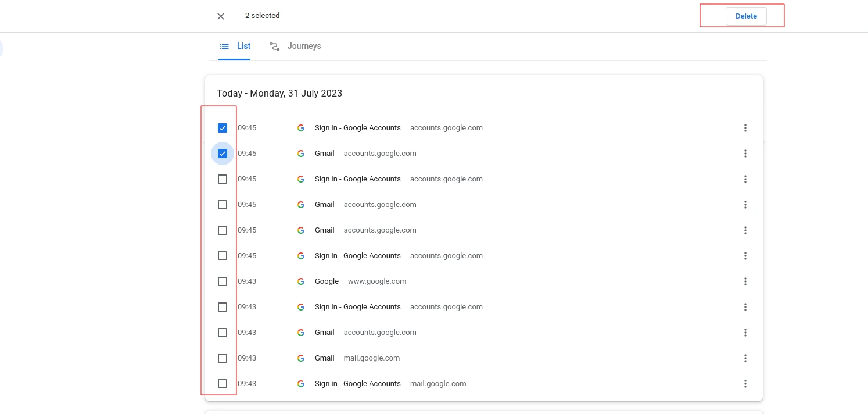Image resolution: width=868 pixels, height=414 pixels.
Task: Click the favicon of the www.google.com entry
Action: coord(301,281)
